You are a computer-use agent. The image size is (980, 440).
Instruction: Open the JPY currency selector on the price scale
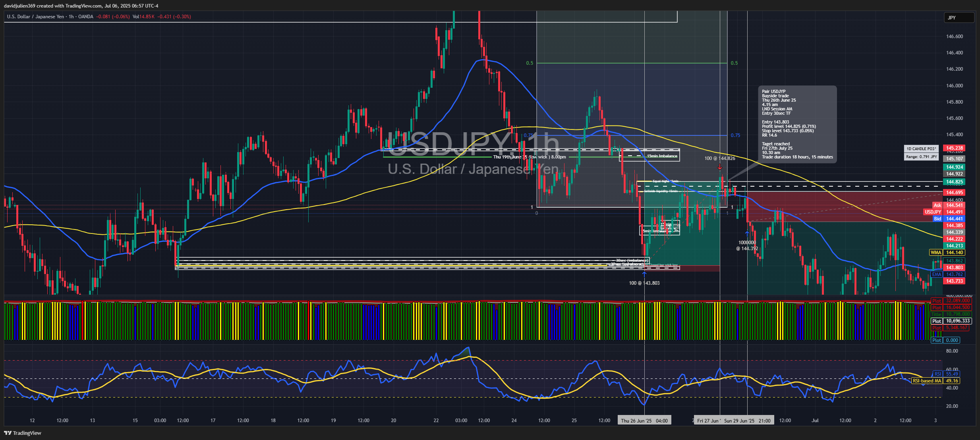959,17
